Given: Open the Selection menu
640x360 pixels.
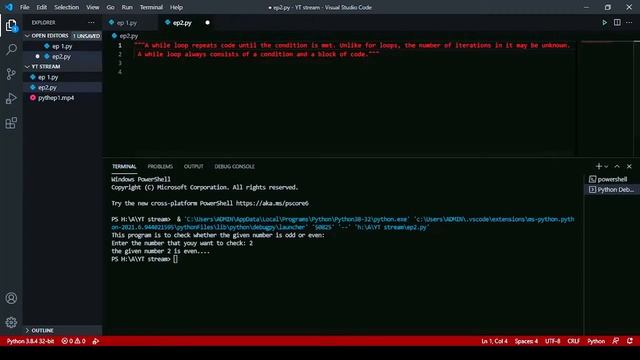Looking at the screenshot, I should 67,7.
